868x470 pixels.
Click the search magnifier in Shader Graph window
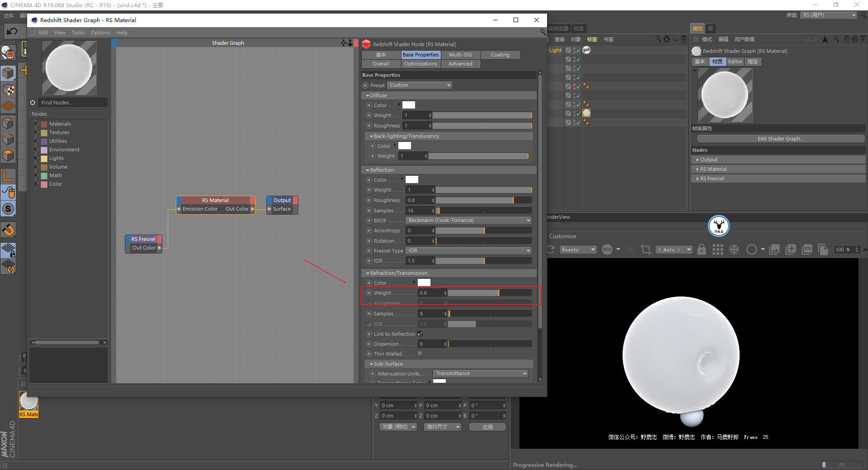[543, 32]
